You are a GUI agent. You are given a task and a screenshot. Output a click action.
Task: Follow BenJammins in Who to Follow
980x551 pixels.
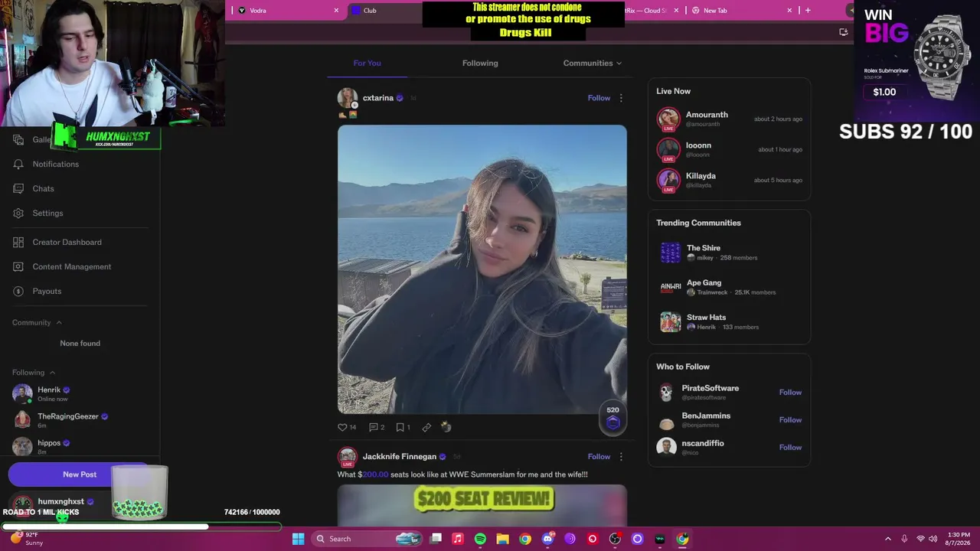click(790, 420)
